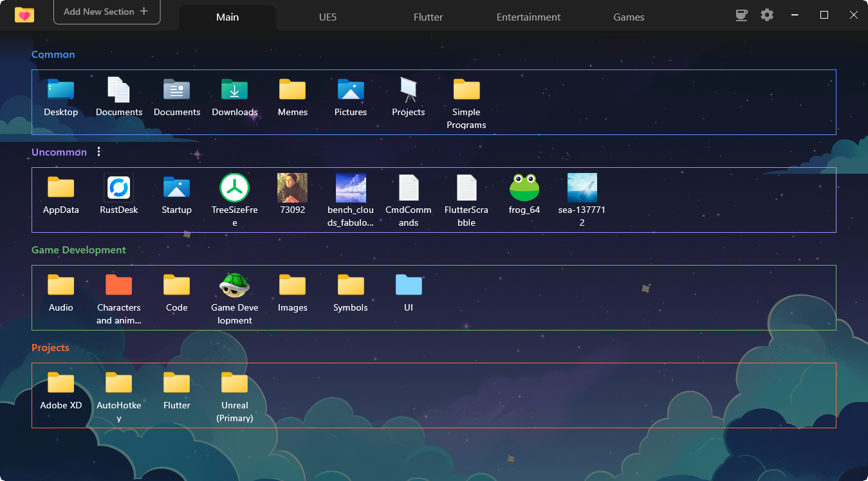Open the CmdCommands file
Screen dimensions: 868x481
click(409, 201)
